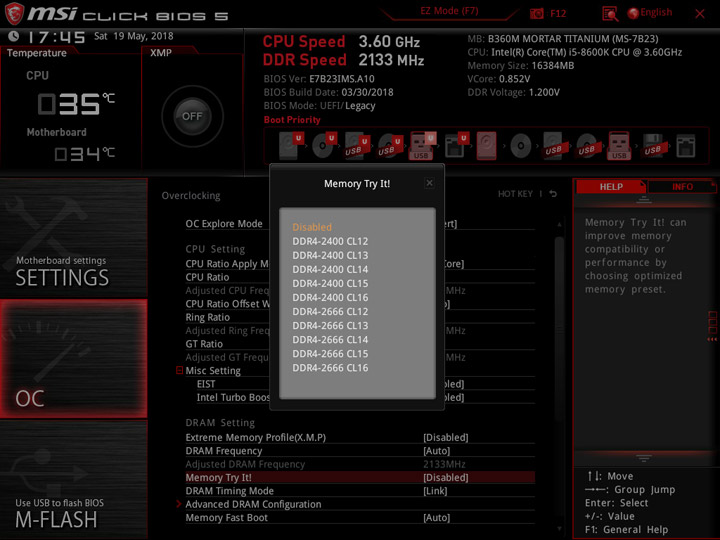Open the SETTINGS motherboard settings panel
720x540 pixels.
pyautogui.click(x=73, y=238)
